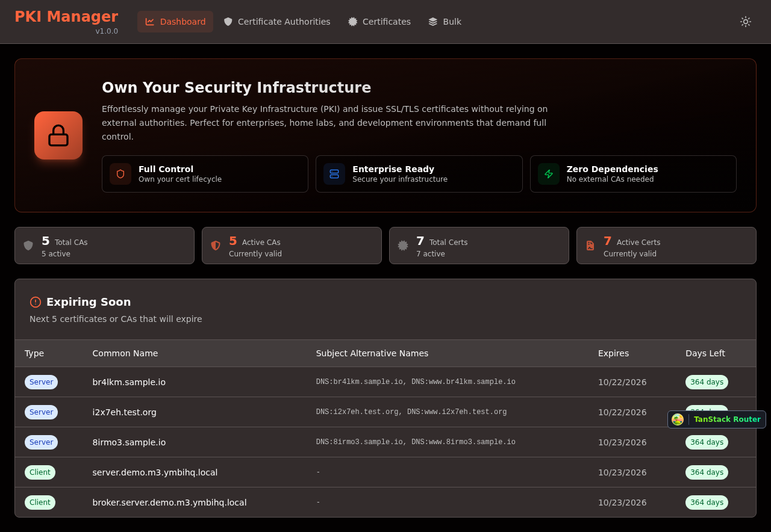This screenshot has height=532, width=771.
Task: Click the Expiring Soon heading
Action: pos(89,302)
